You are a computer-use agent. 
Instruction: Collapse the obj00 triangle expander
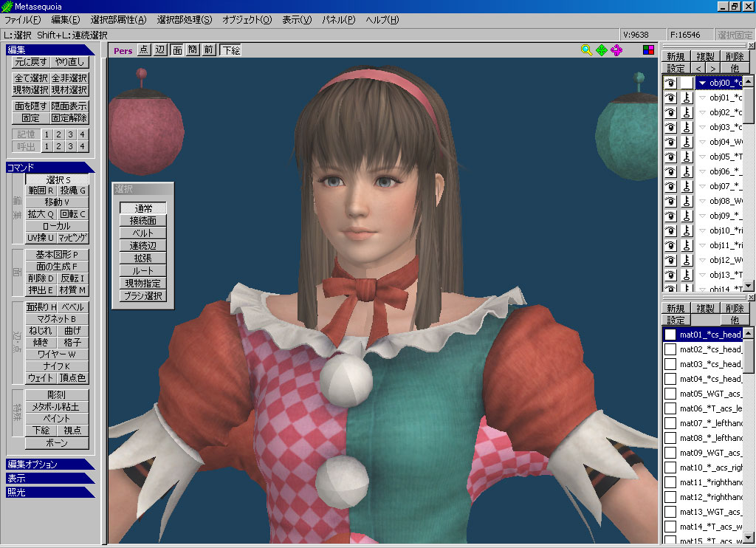(703, 83)
